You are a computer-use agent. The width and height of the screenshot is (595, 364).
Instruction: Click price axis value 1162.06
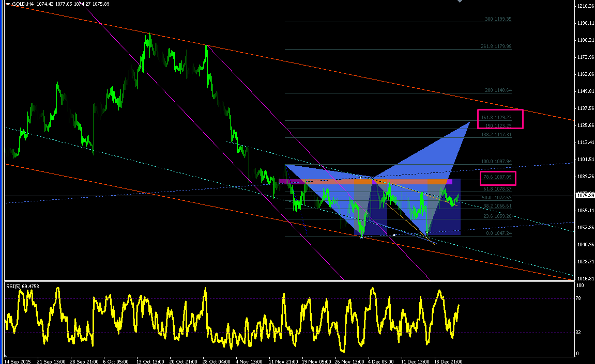pos(586,74)
